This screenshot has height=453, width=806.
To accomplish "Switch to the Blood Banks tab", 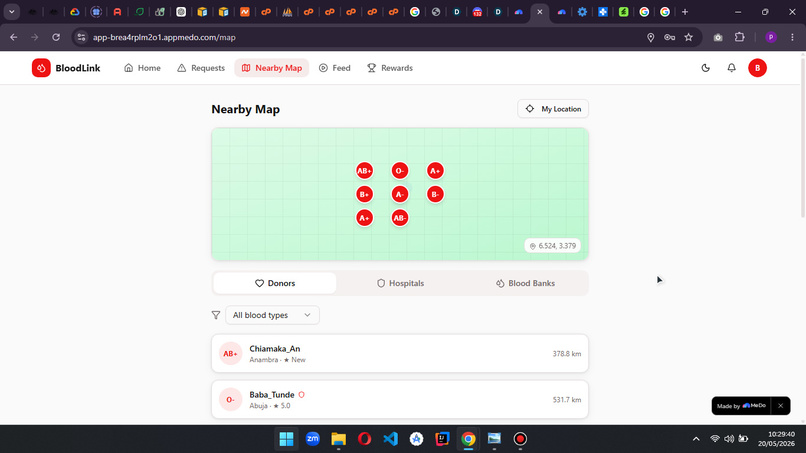I will [x=525, y=283].
